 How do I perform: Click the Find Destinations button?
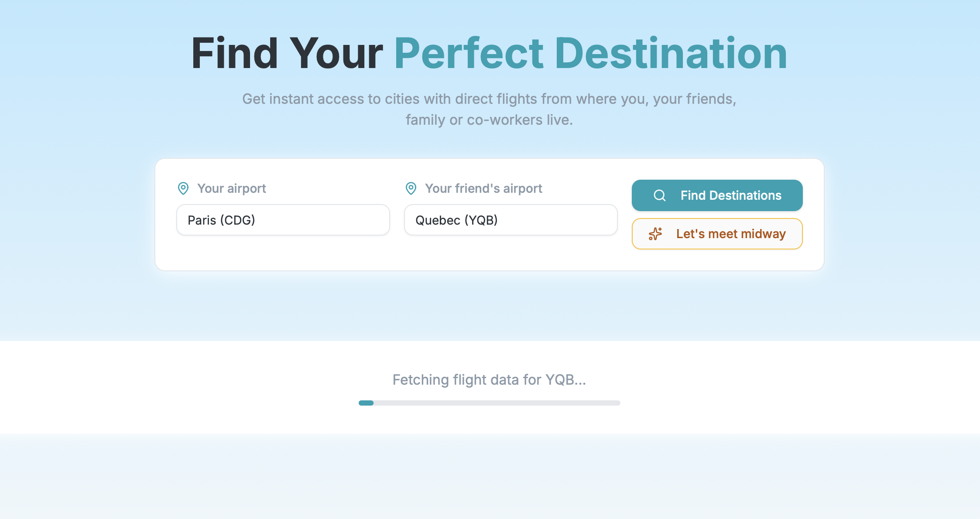tap(717, 195)
